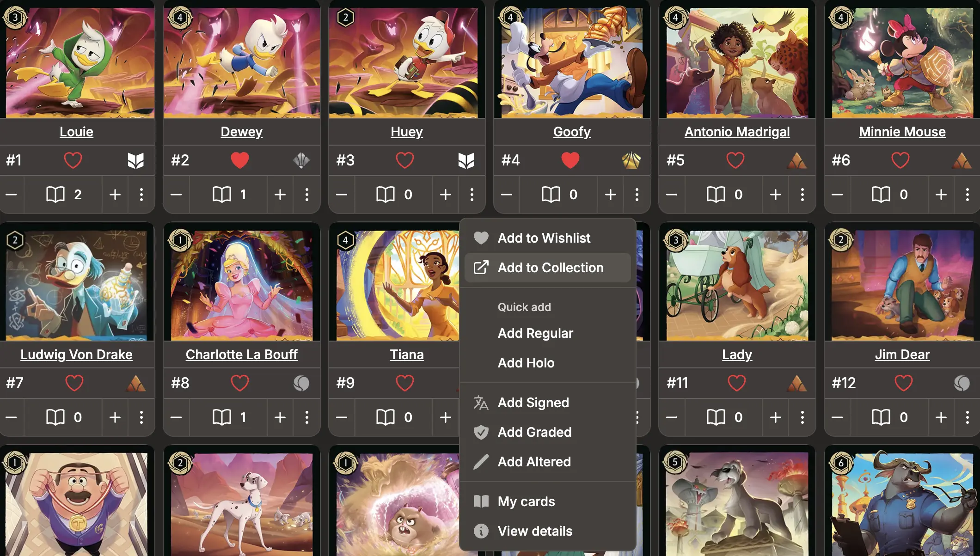Open the three-dot menu for Goofy
Screen dimensions: 980x556
point(637,195)
